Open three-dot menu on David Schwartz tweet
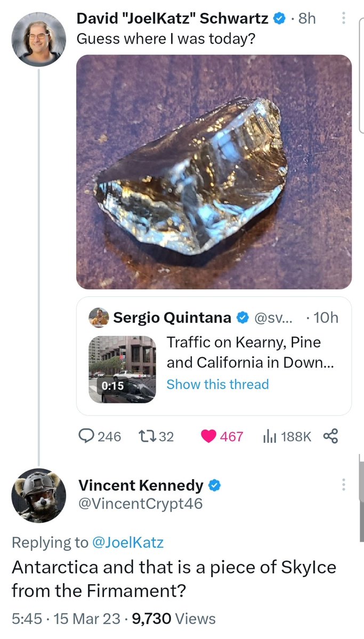 pos(344,19)
